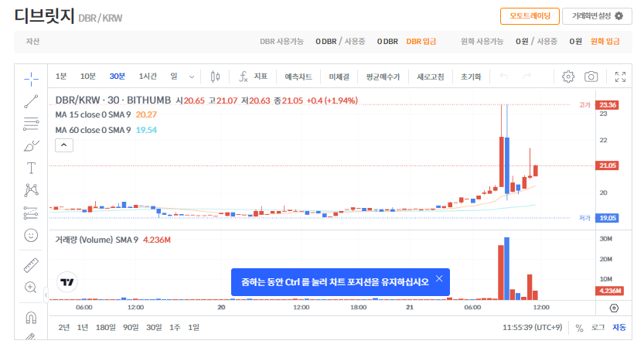Click the undo arrow in chart toolbar
The height and width of the screenshot is (344, 644).
tap(504, 77)
